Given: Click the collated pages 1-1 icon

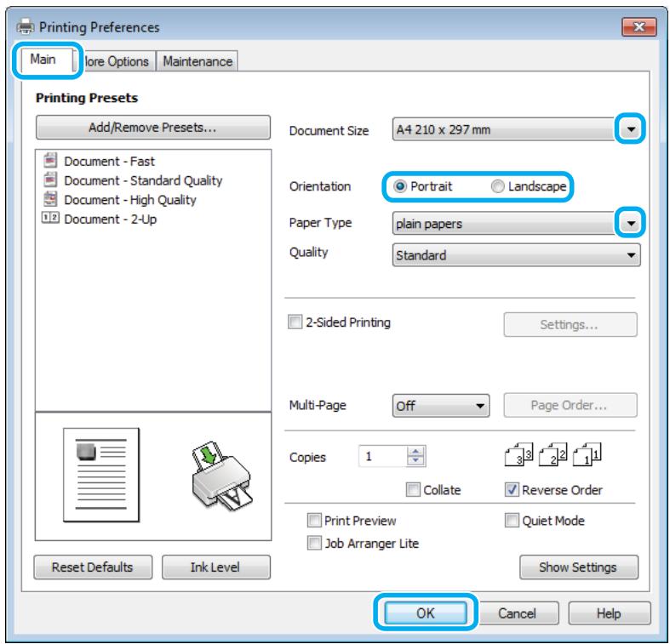Looking at the screenshot, I should (587, 454).
